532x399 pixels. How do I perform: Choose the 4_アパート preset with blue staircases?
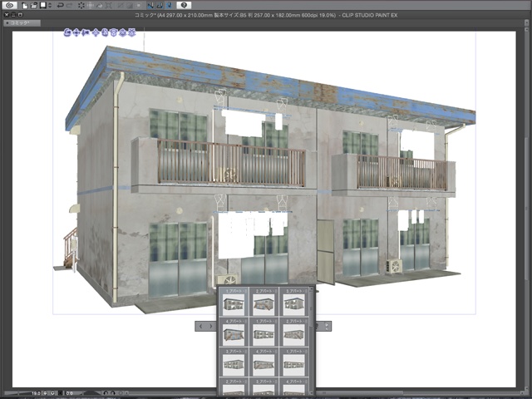tap(234, 332)
